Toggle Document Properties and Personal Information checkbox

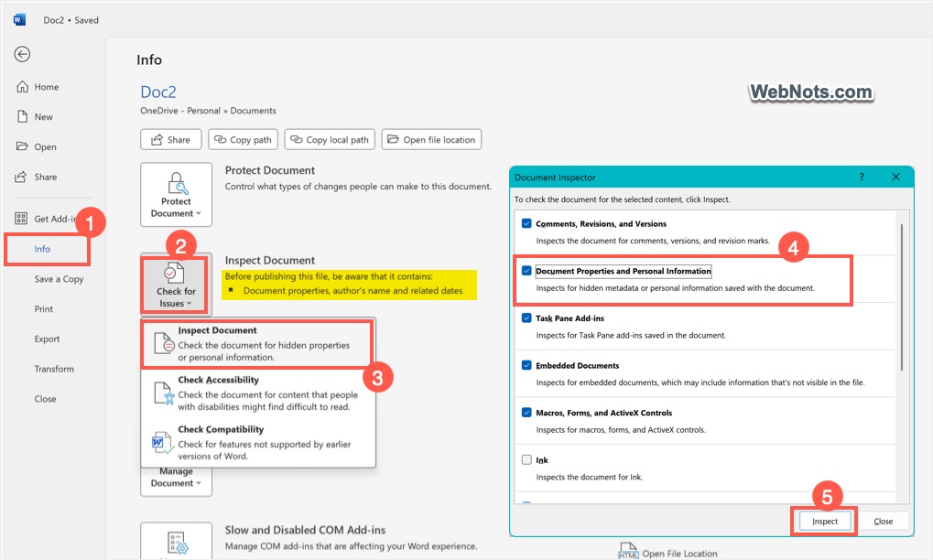pyautogui.click(x=526, y=271)
